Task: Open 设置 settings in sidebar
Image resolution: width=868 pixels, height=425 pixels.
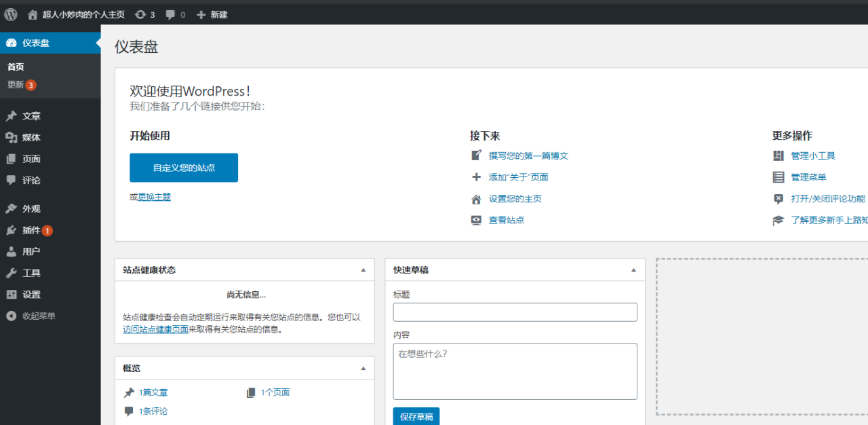Action: pos(31,295)
